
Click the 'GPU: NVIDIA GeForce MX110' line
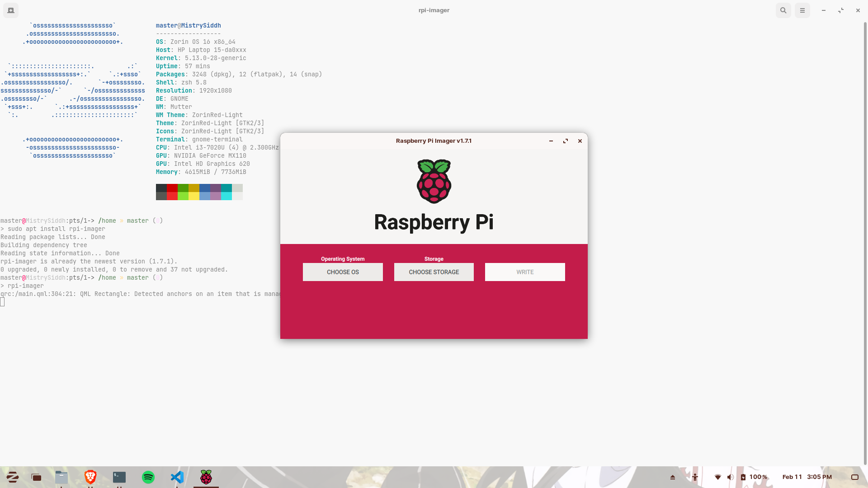pos(201,156)
